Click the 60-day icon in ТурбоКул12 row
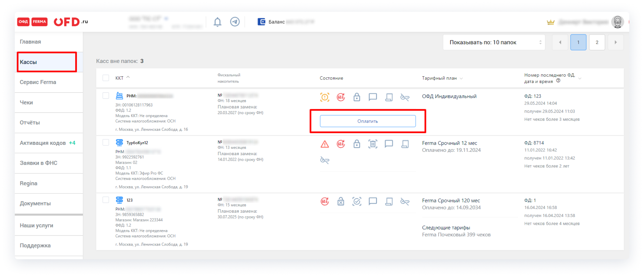This screenshot has height=277, width=644. [341, 144]
